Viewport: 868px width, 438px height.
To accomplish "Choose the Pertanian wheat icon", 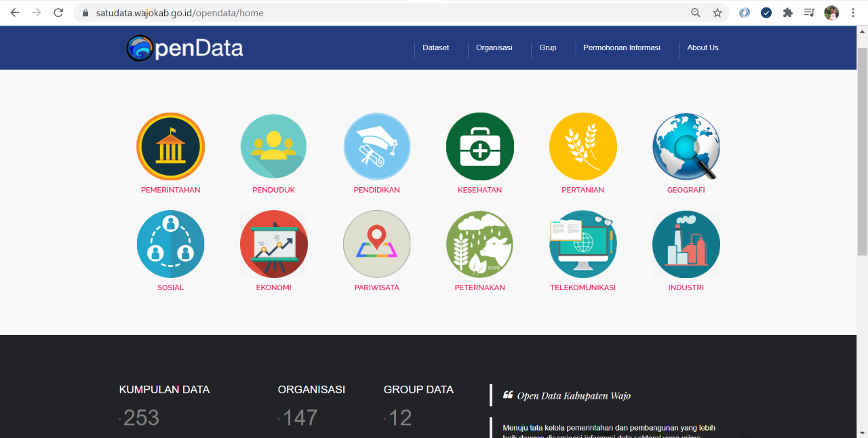I will [x=583, y=146].
